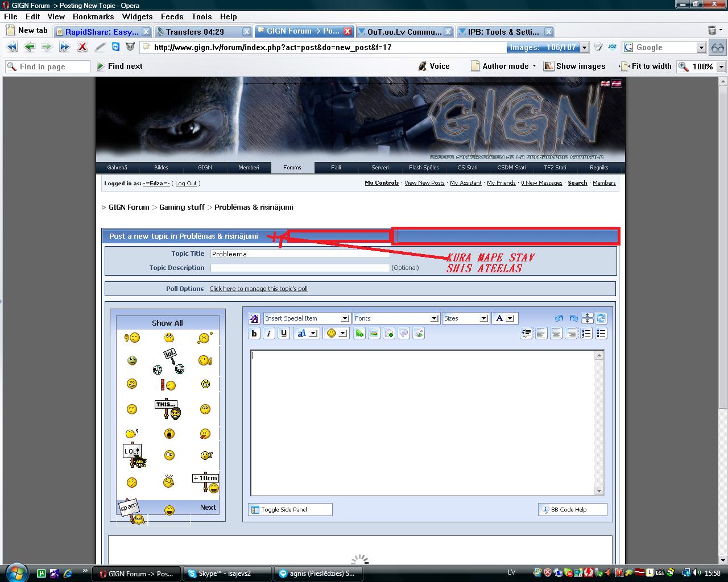Click the Opera Stop loading button
728x582 pixels.
coord(82,47)
